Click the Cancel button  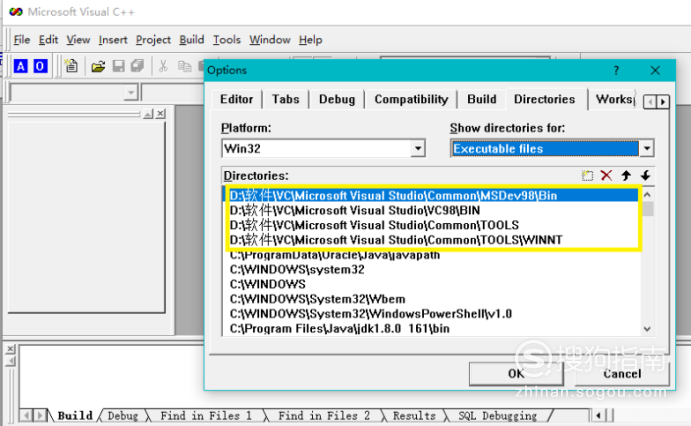[x=622, y=374]
